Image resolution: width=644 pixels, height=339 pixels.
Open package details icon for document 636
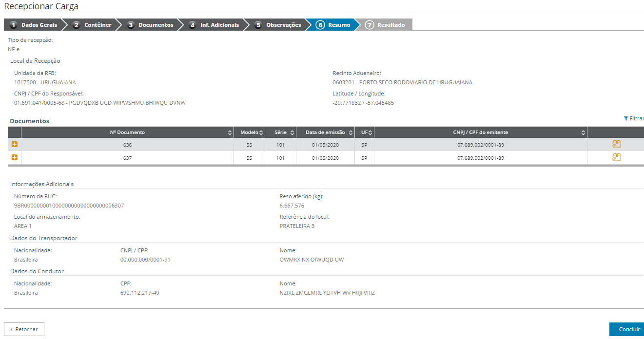(x=616, y=144)
